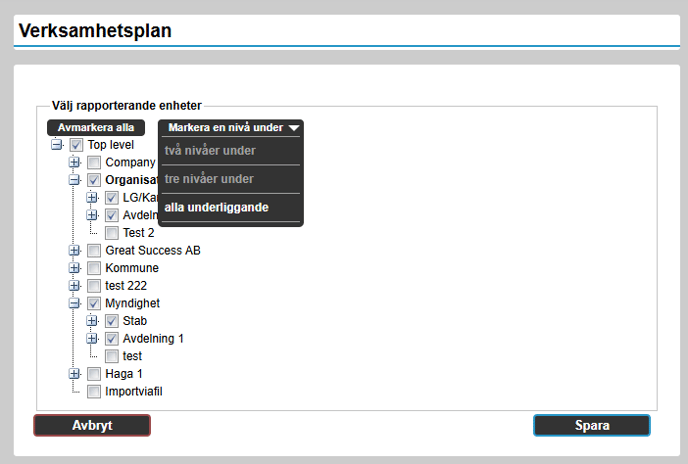Image resolution: width=688 pixels, height=464 pixels.
Task: Select the Stab label text
Action: (135, 321)
